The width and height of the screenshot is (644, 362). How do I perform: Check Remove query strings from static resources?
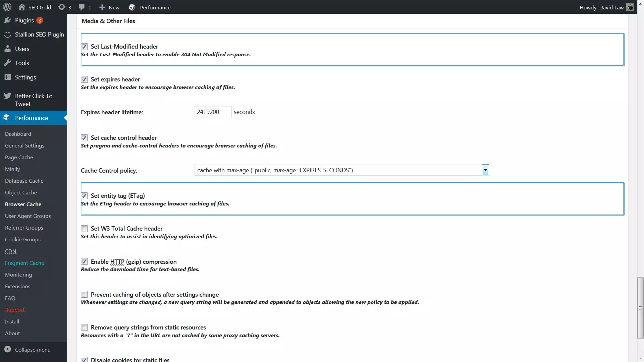(84, 327)
